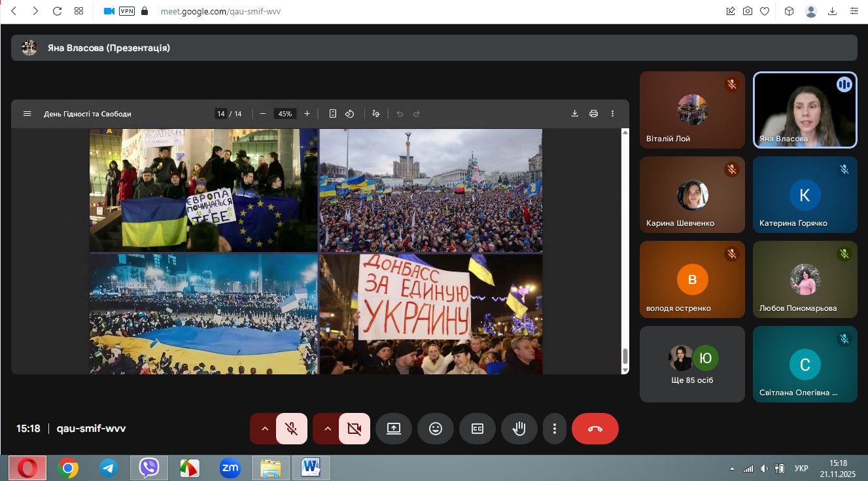This screenshot has width=868, height=481.
Task: Toggle closed captions
Action: [x=477, y=429]
